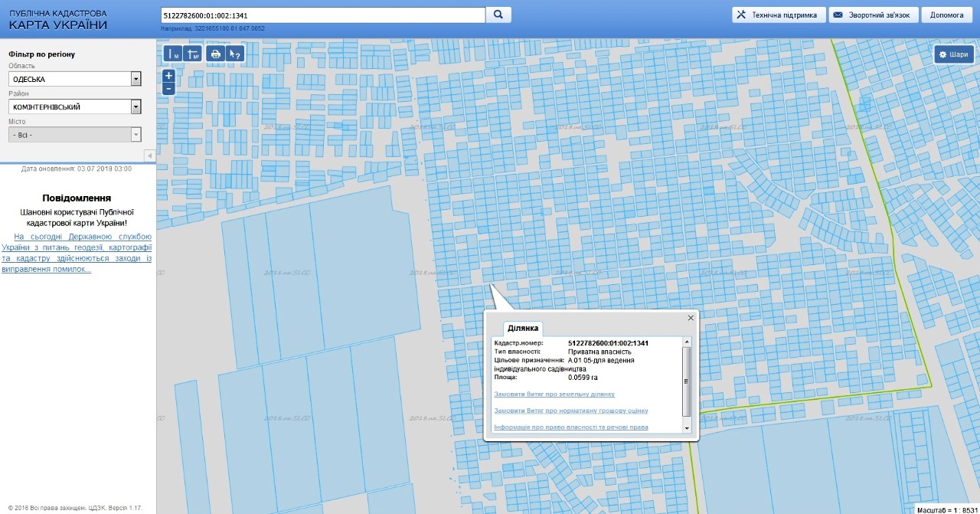Open the Шари layers panel
The width and height of the screenshot is (980, 514).
point(952,54)
